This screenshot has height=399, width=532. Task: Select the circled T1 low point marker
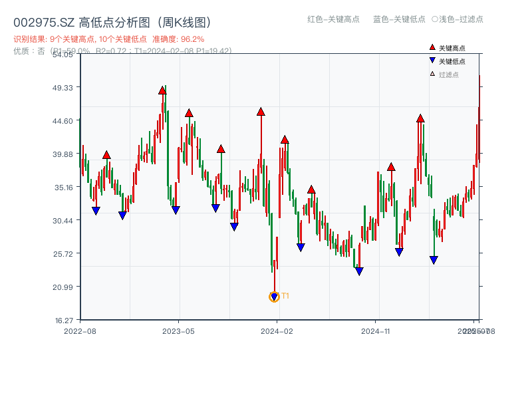tap(274, 297)
